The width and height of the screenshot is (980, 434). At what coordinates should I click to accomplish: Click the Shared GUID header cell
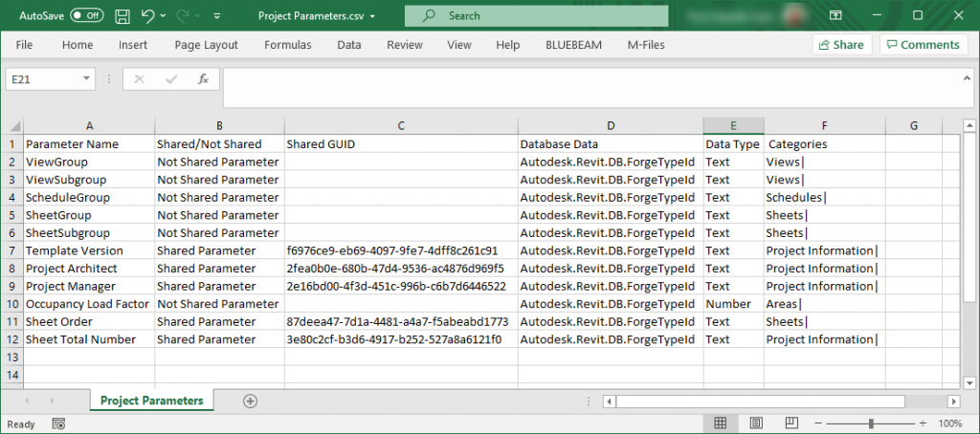[401, 144]
